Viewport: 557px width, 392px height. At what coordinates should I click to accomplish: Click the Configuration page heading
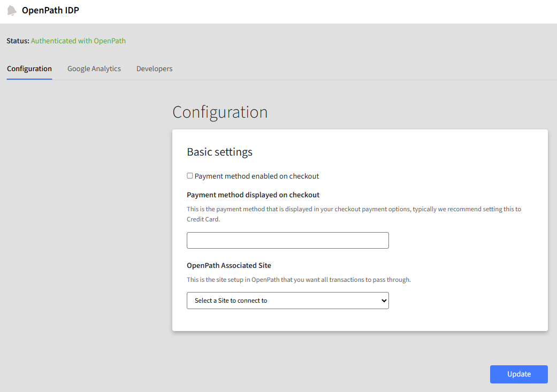[x=220, y=112]
